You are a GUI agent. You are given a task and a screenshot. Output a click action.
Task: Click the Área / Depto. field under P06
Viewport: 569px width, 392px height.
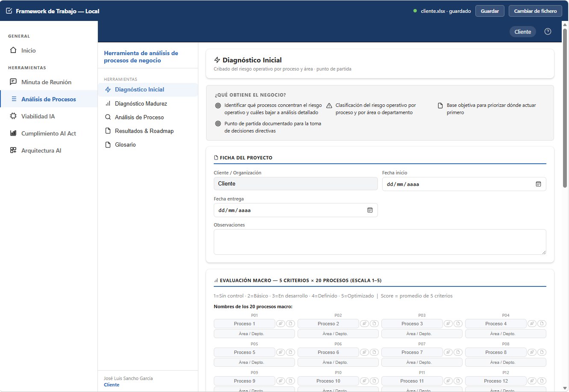[x=338, y=363]
